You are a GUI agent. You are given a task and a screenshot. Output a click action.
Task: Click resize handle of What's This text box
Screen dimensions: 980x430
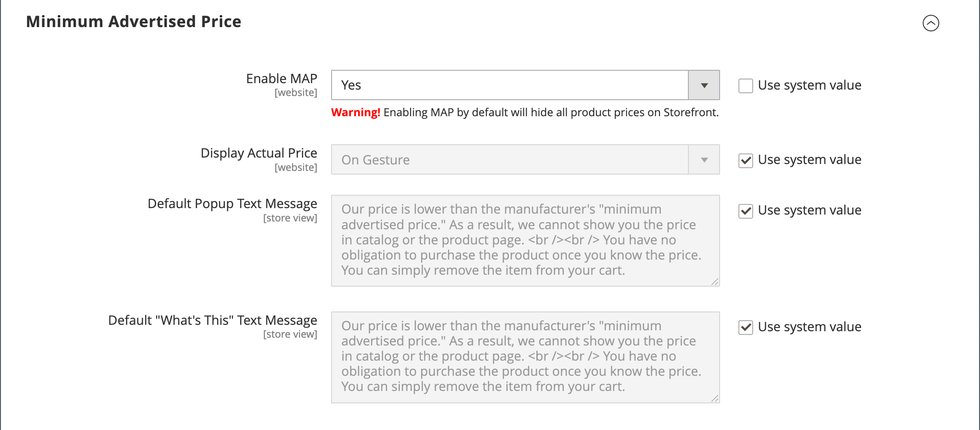pyautogui.click(x=715, y=398)
